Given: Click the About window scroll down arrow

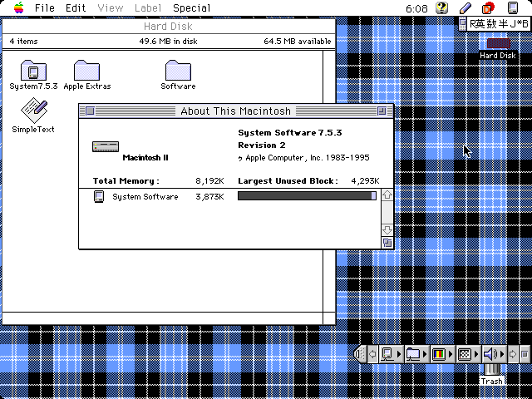Looking at the screenshot, I should [x=387, y=229].
